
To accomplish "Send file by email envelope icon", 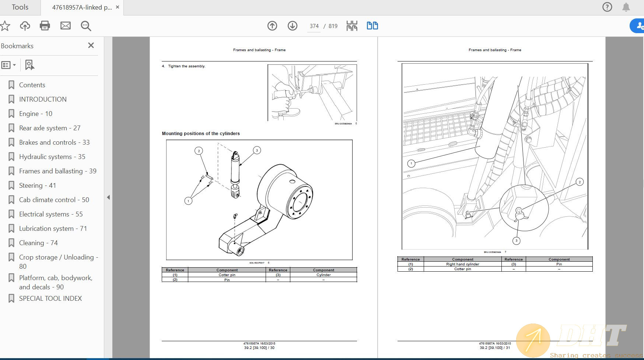I will coord(66,26).
